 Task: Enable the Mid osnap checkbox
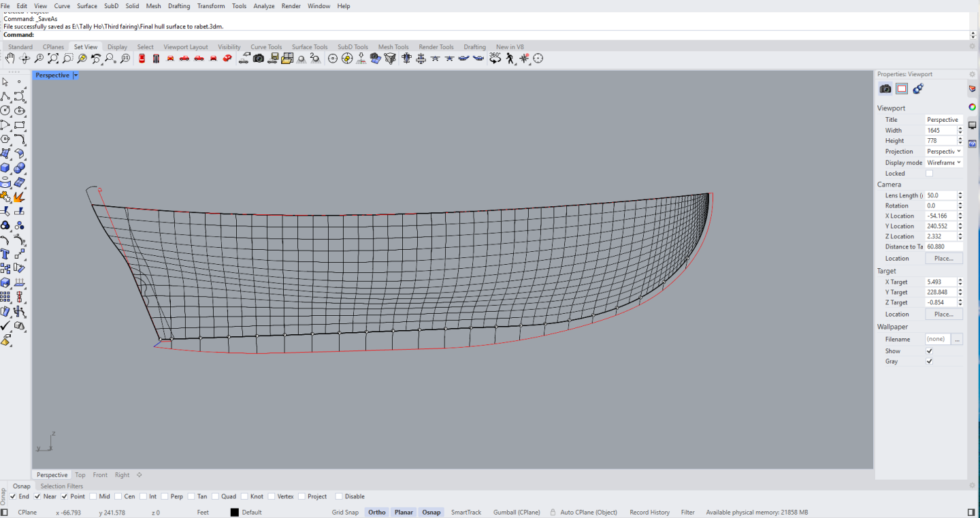93,496
